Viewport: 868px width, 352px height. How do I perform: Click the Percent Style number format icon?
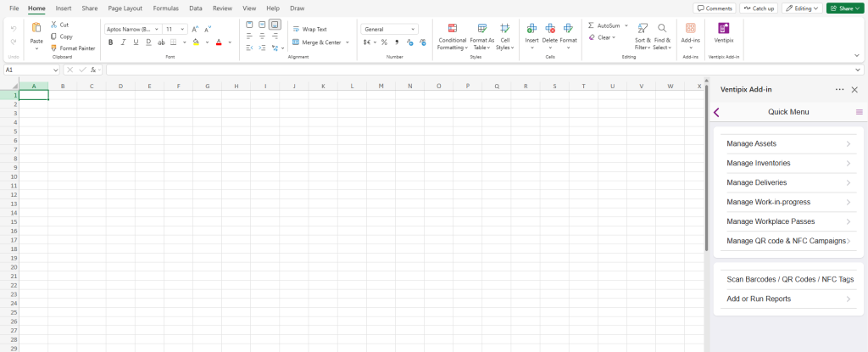384,42
